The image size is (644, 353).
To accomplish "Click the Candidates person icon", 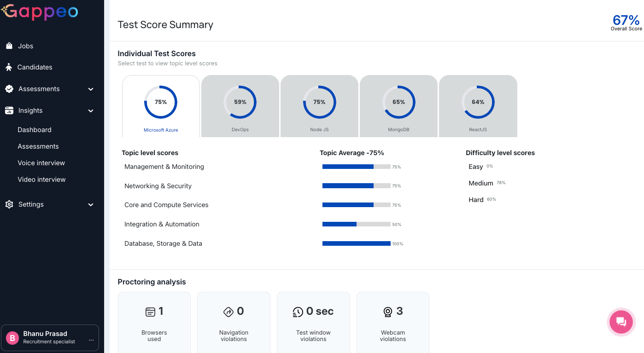I will click(9, 67).
